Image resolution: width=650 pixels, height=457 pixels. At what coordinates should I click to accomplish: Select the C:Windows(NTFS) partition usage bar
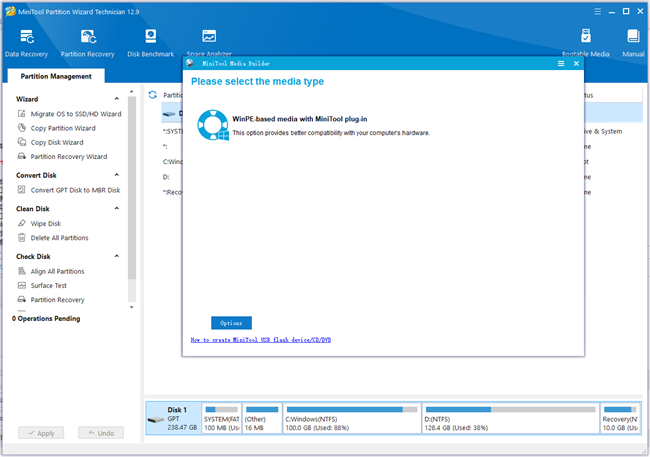pos(351,409)
